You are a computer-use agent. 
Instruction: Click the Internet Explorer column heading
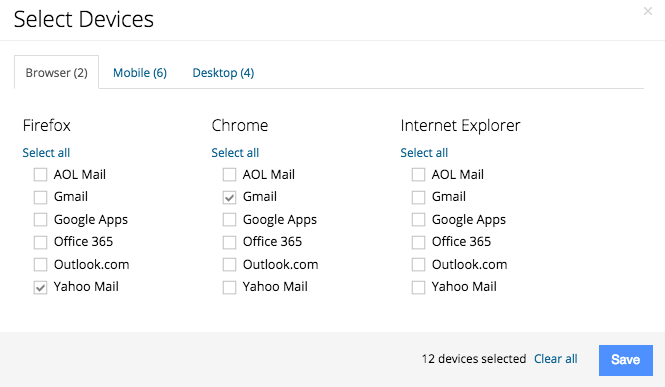(460, 125)
